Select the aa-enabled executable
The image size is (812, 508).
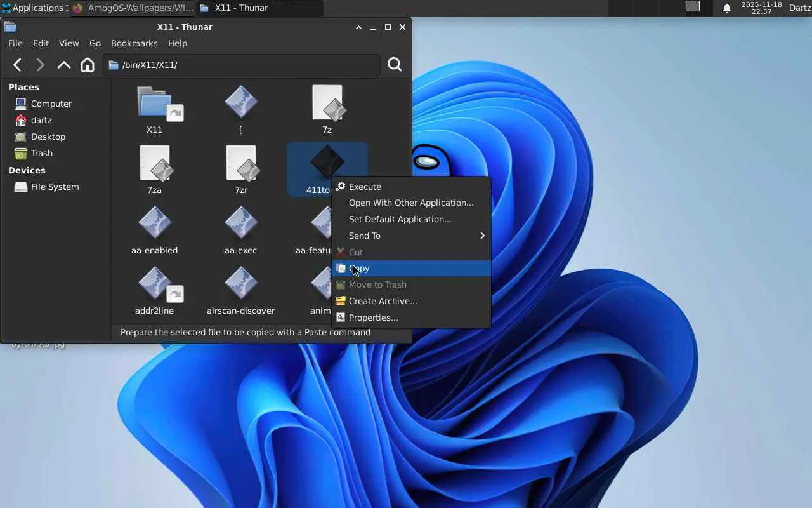tap(154, 231)
